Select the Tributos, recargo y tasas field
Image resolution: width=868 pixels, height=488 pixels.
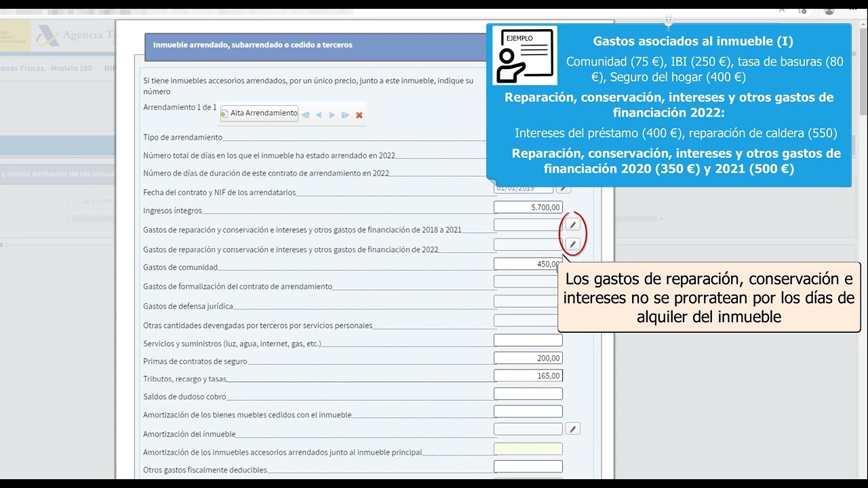528,375
